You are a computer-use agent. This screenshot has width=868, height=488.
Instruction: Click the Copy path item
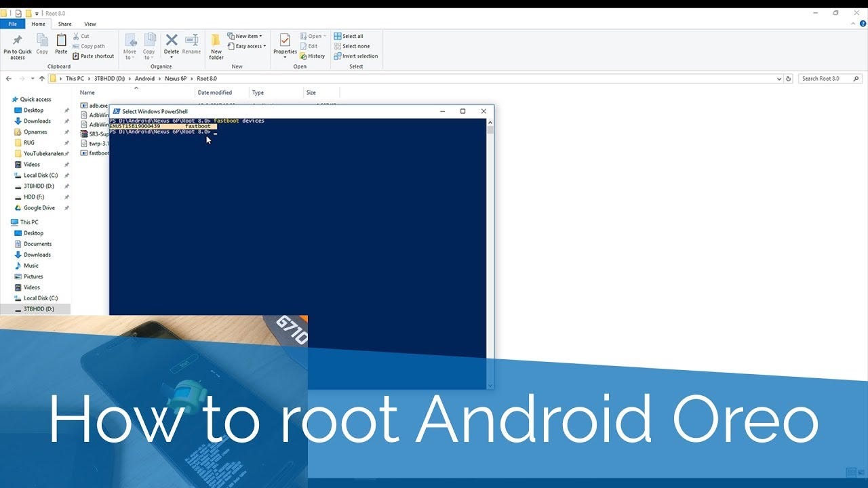pos(88,46)
